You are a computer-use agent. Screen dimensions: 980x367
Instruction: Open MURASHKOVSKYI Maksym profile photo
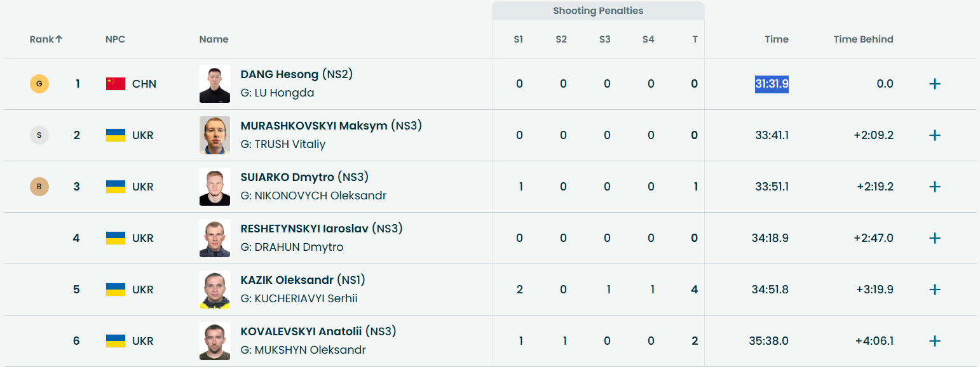click(215, 135)
